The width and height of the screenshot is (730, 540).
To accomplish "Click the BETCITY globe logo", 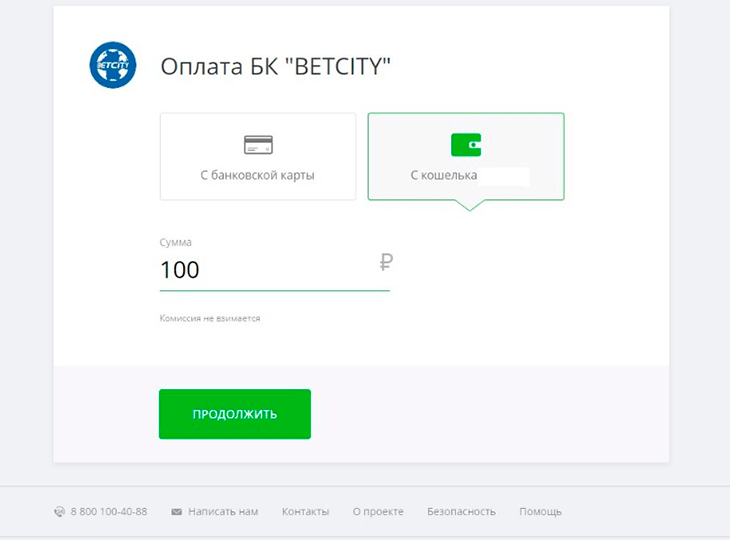I will [x=113, y=65].
